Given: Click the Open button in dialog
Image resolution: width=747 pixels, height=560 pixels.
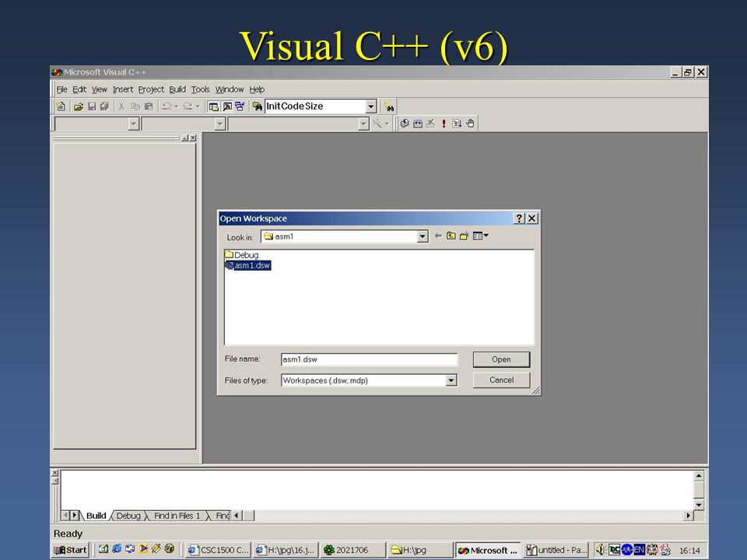Looking at the screenshot, I should [x=501, y=359].
